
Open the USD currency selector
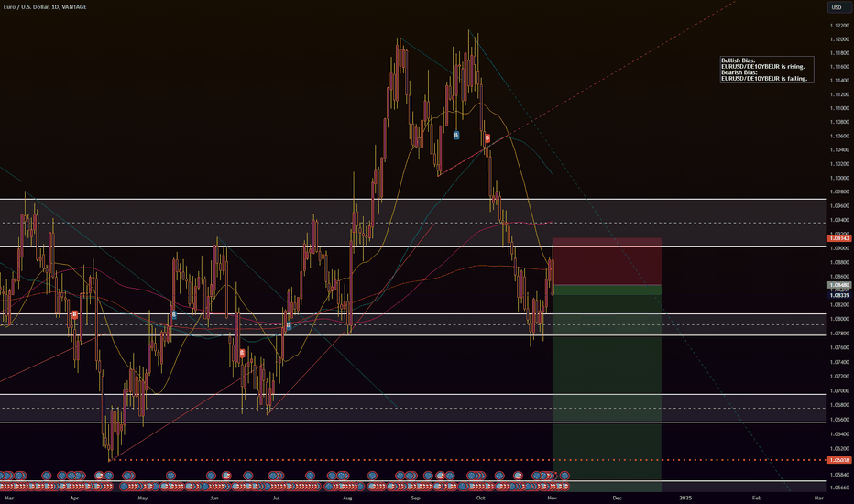click(x=836, y=7)
